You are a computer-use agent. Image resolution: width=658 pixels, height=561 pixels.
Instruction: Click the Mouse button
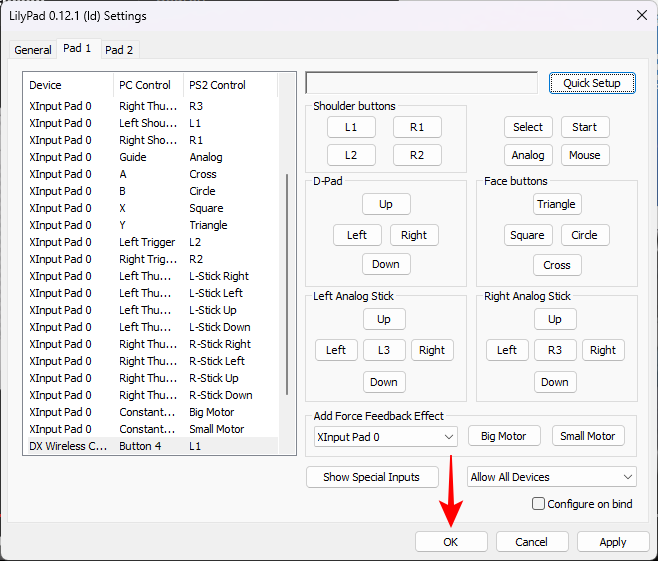[585, 155]
